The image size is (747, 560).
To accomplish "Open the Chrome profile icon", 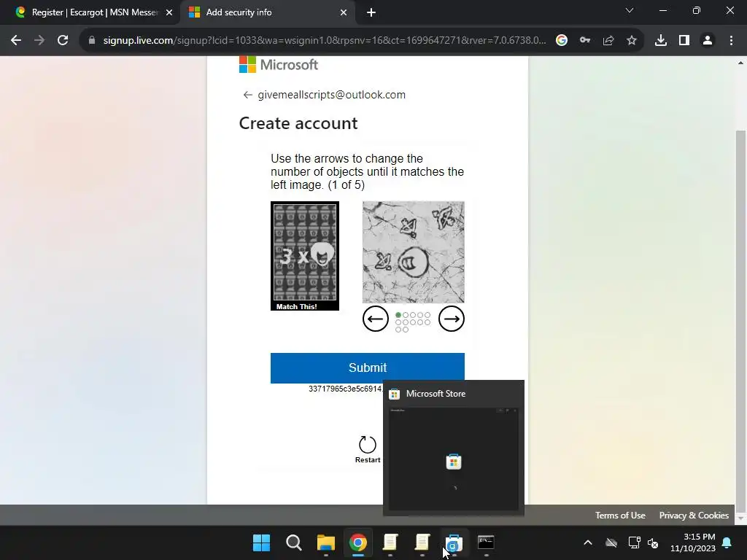I will (x=708, y=41).
